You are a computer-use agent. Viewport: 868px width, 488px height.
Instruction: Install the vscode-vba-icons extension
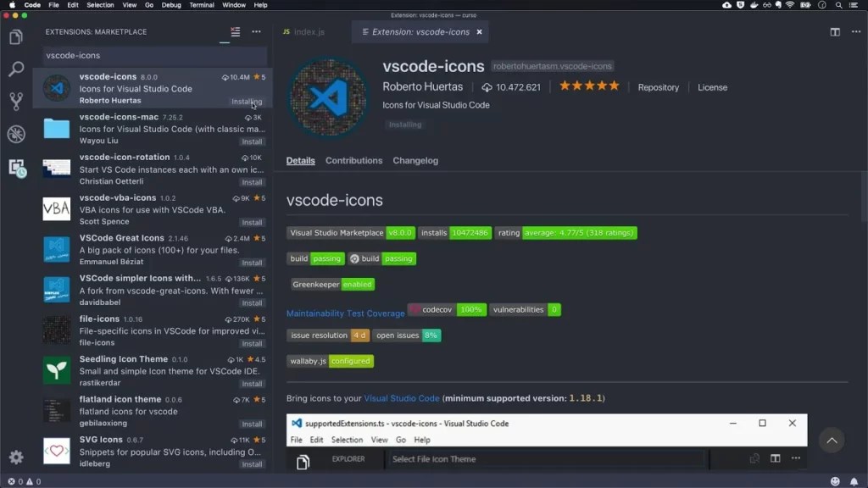pyautogui.click(x=252, y=223)
